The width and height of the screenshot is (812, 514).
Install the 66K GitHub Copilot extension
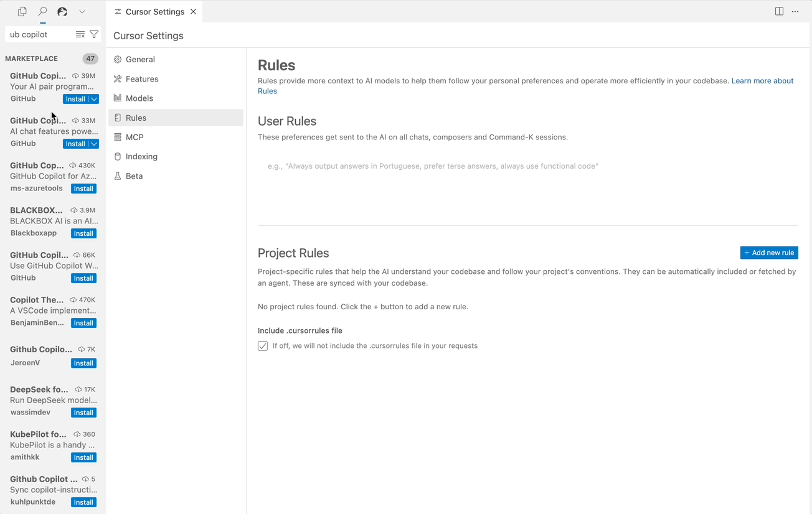[83, 278]
